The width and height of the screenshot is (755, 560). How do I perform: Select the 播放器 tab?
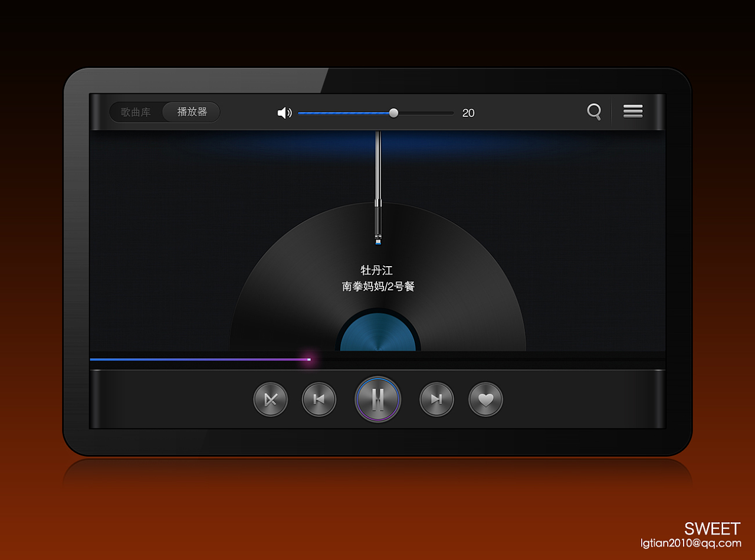click(192, 112)
